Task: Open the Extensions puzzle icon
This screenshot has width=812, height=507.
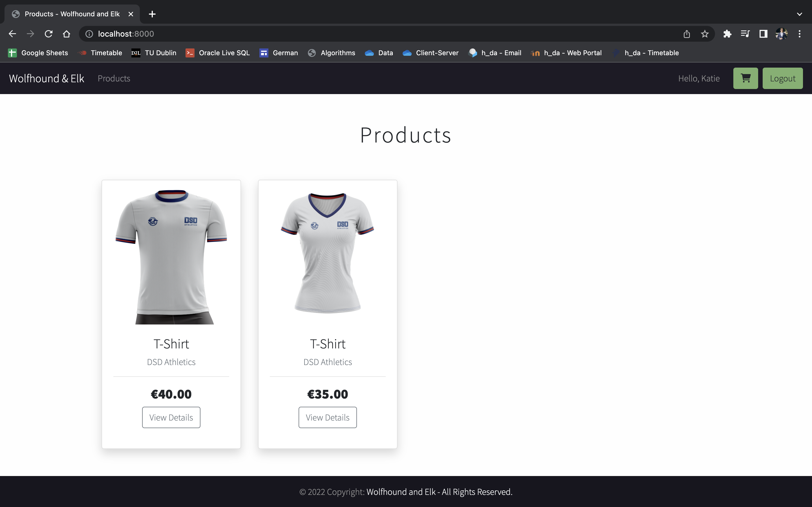Action: pyautogui.click(x=727, y=34)
